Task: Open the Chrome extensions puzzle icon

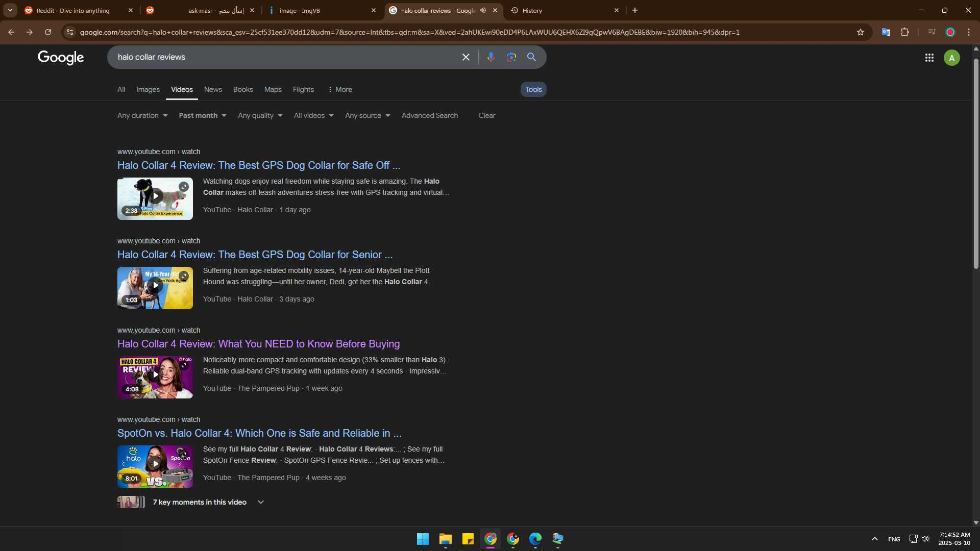Action: (x=904, y=32)
